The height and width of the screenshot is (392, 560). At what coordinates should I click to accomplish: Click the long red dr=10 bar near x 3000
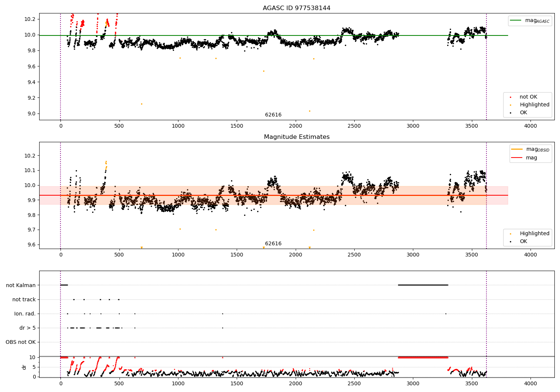point(423,357)
